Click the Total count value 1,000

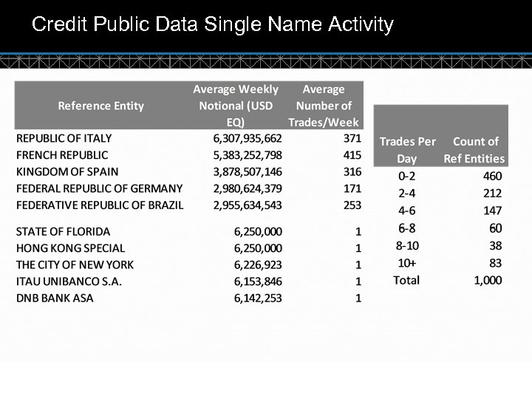(x=488, y=280)
